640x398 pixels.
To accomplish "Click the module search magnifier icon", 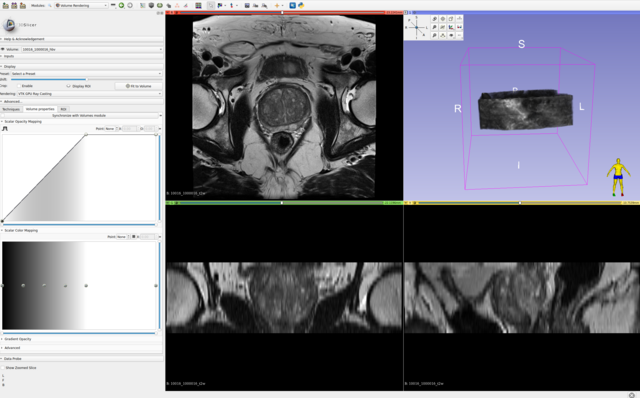I will 50,5.
